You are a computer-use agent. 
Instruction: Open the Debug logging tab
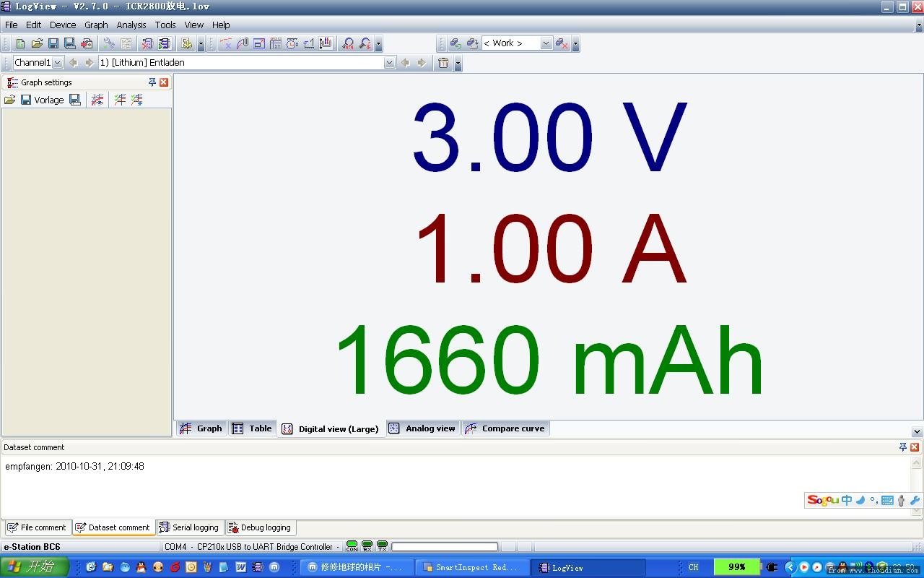[x=260, y=527]
